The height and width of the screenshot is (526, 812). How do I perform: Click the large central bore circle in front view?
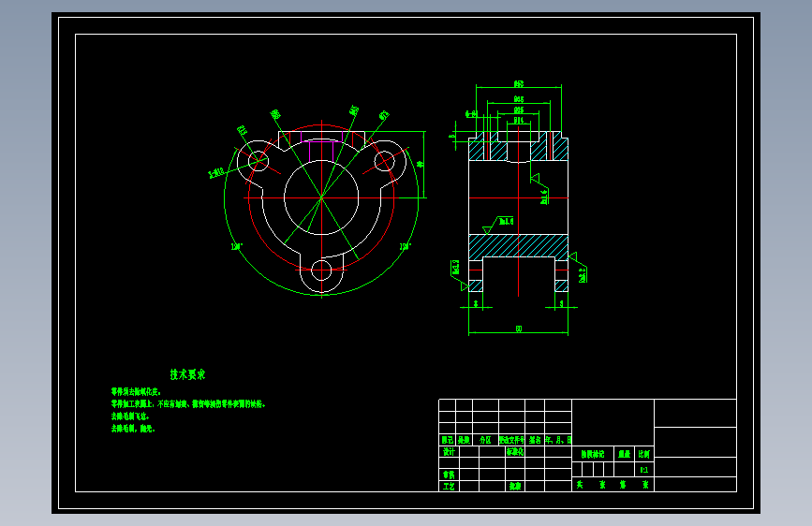point(321,197)
